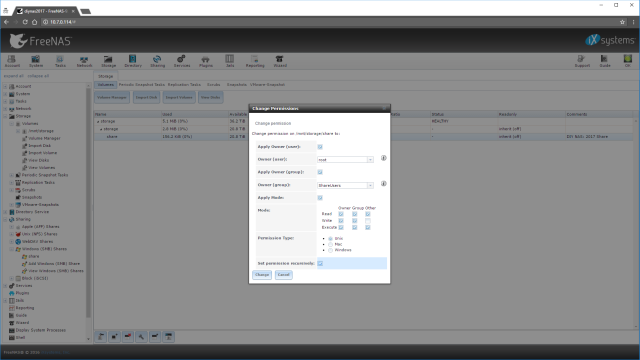Switch to Volumes tab

(x=106, y=84)
